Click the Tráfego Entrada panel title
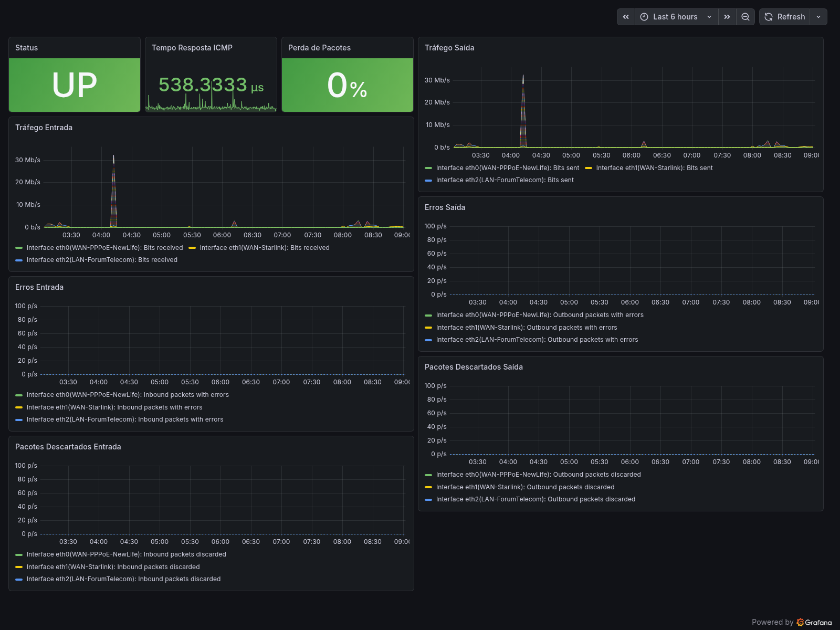 click(44, 128)
